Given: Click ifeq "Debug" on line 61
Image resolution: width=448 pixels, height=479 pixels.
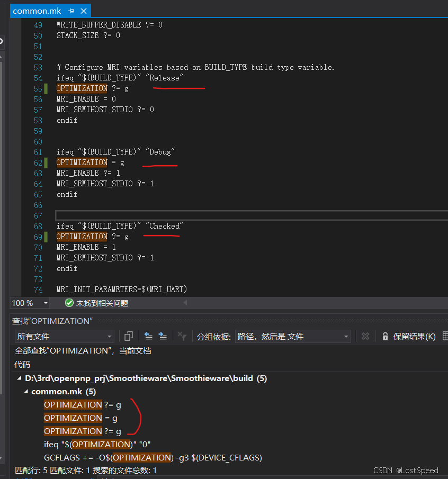Looking at the screenshot, I should 116,152.
